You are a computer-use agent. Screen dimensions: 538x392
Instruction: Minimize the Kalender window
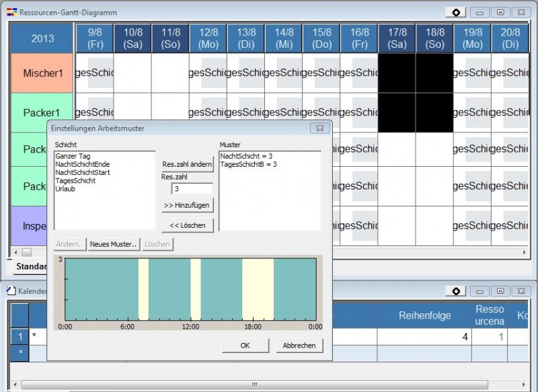pyautogui.click(x=479, y=291)
